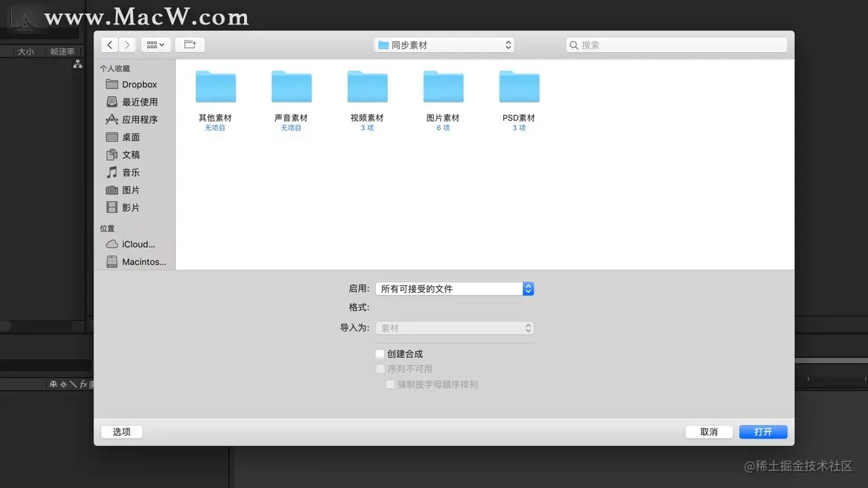
Task: Toggle the 序列不可用 checkbox
Action: (x=380, y=369)
